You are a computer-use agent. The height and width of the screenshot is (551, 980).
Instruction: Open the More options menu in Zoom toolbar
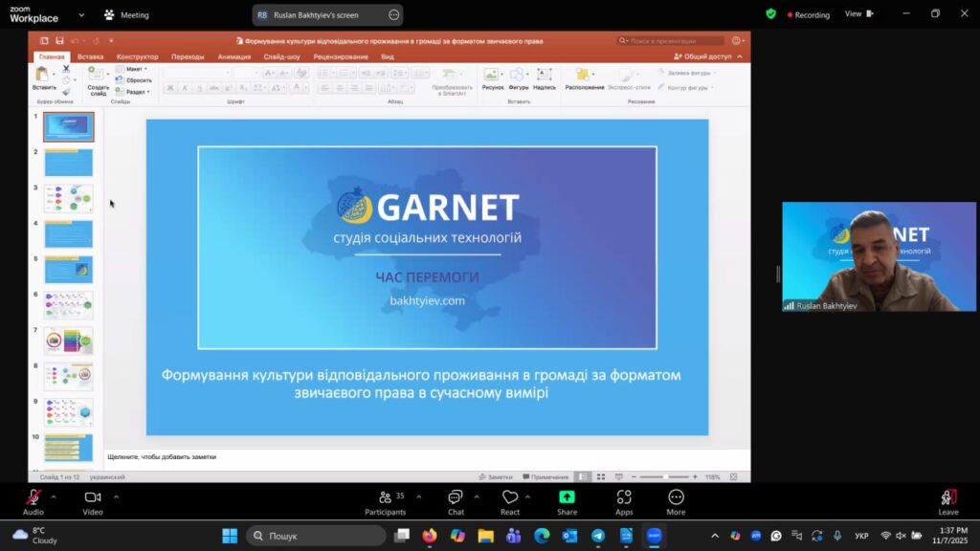click(x=676, y=497)
